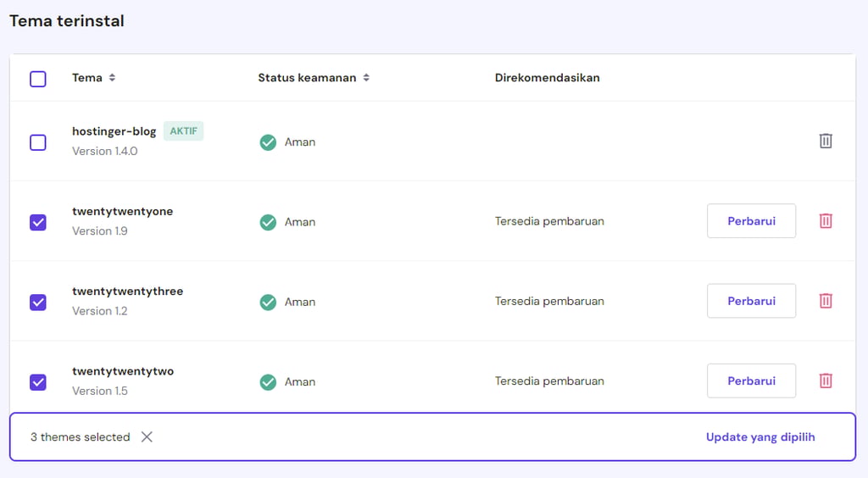Click the Tema terinstal heading
The width and height of the screenshot is (868, 478).
click(66, 21)
